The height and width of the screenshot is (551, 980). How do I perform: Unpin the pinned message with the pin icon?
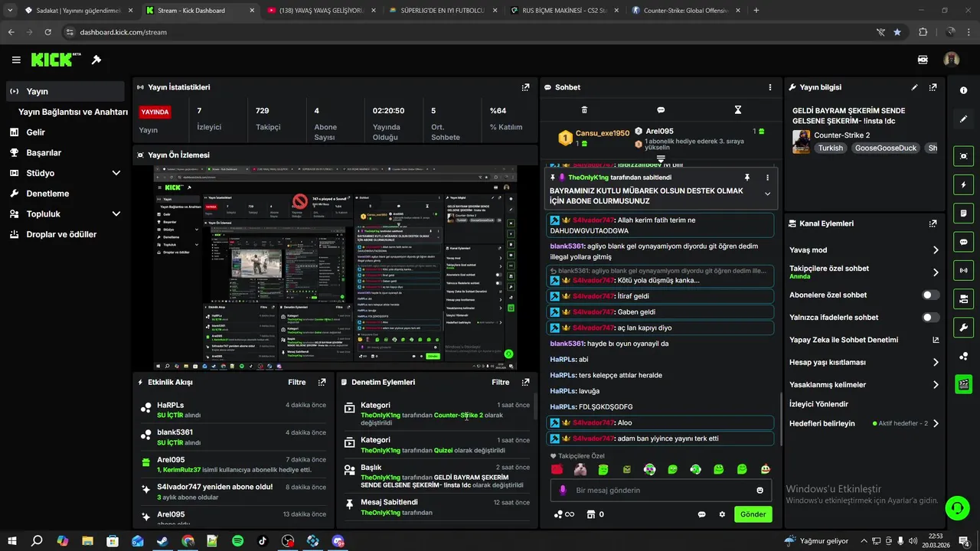pyautogui.click(x=747, y=178)
